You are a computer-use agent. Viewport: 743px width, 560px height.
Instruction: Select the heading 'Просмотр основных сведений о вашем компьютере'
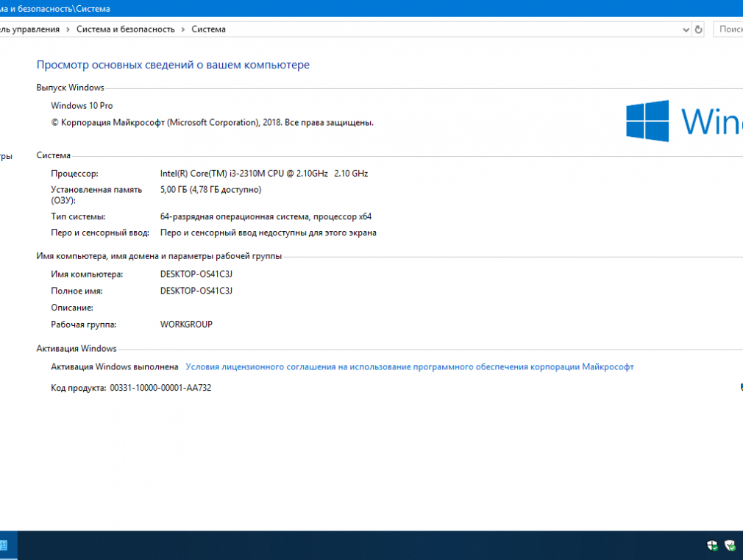point(173,65)
